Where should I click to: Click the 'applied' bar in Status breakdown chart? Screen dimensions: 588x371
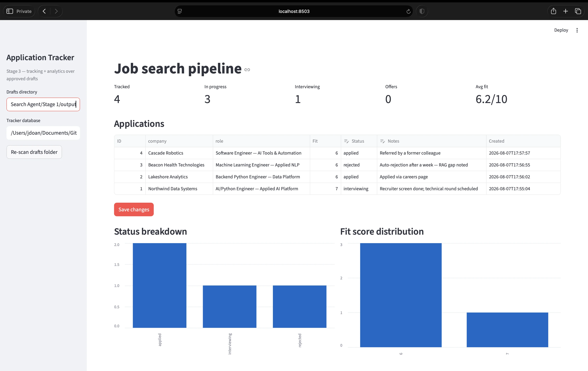coord(160,285)
